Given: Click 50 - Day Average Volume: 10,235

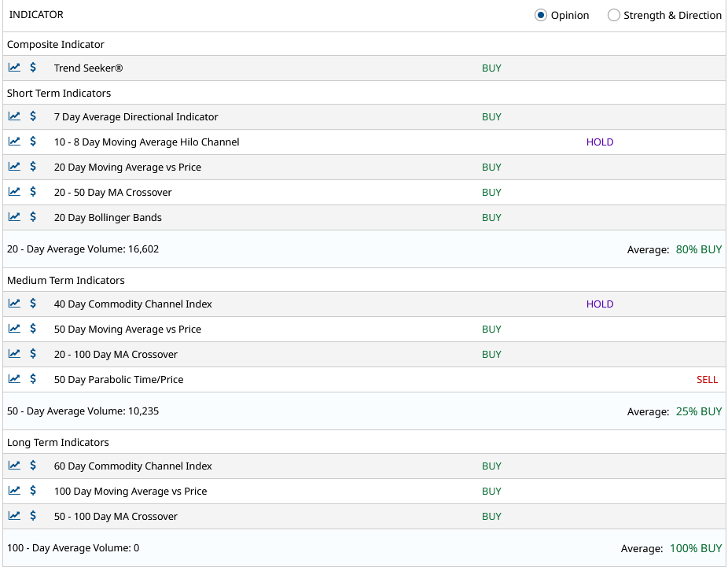Looking at the screenshot, I should click(x=83, y=411).
